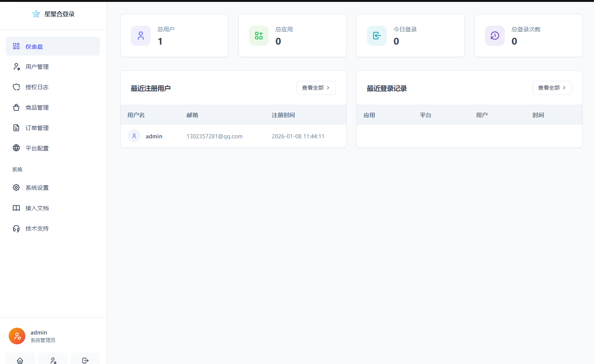Open 商品管理 menu item
The height and width of the screenshot is (364, 594).
point(37,108)
